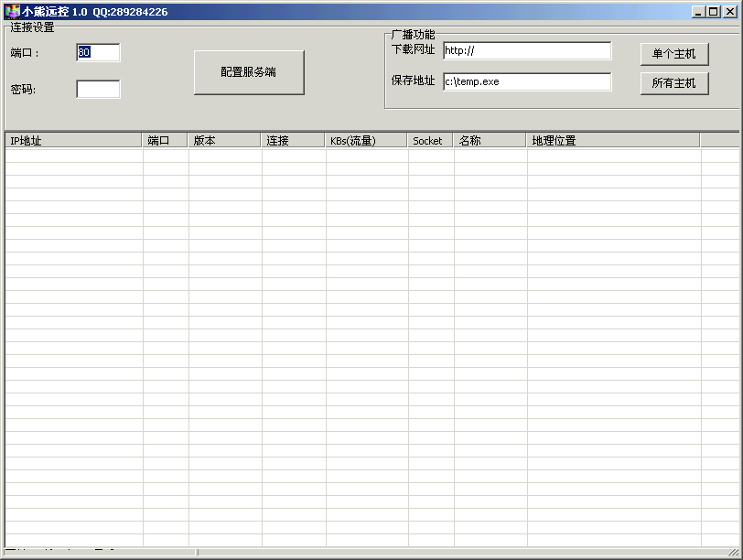Maximize the application window

click(x=714, y=12)
